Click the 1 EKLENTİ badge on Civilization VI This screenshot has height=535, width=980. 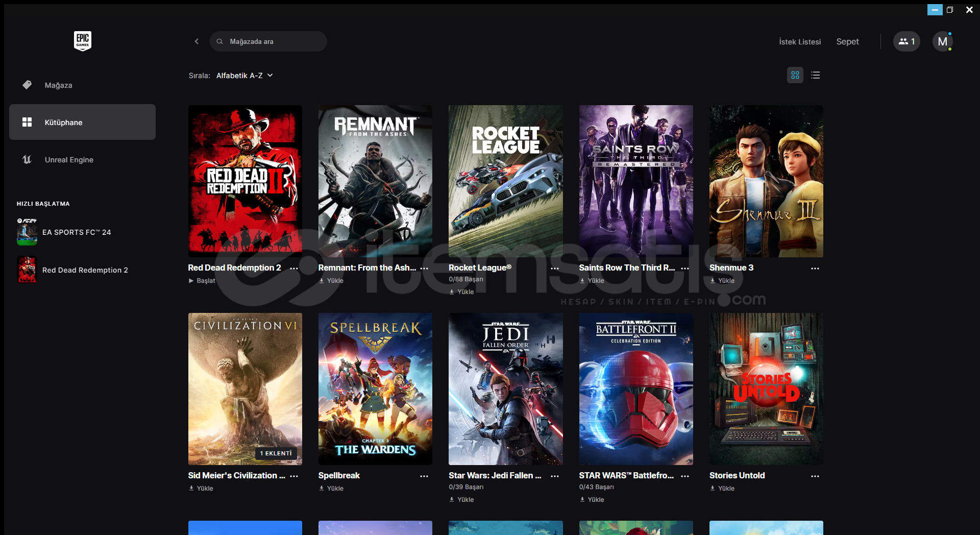pos(276,453)
